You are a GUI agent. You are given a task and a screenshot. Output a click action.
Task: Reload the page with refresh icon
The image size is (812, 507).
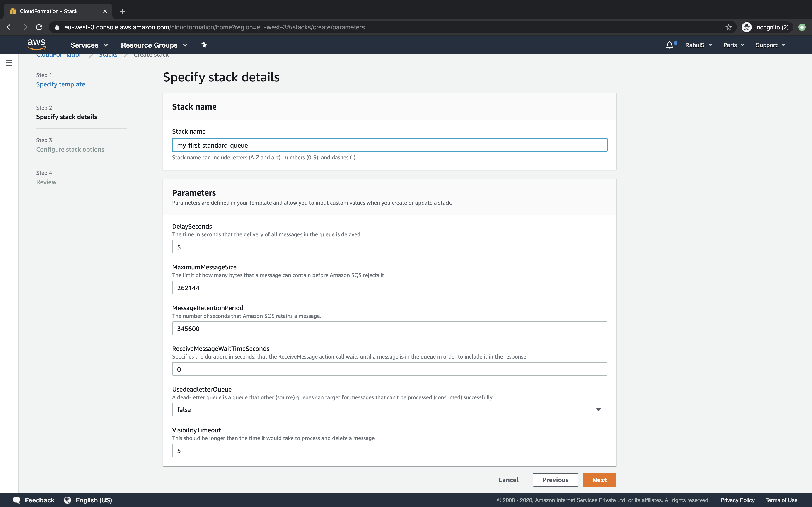click(39, 27)
